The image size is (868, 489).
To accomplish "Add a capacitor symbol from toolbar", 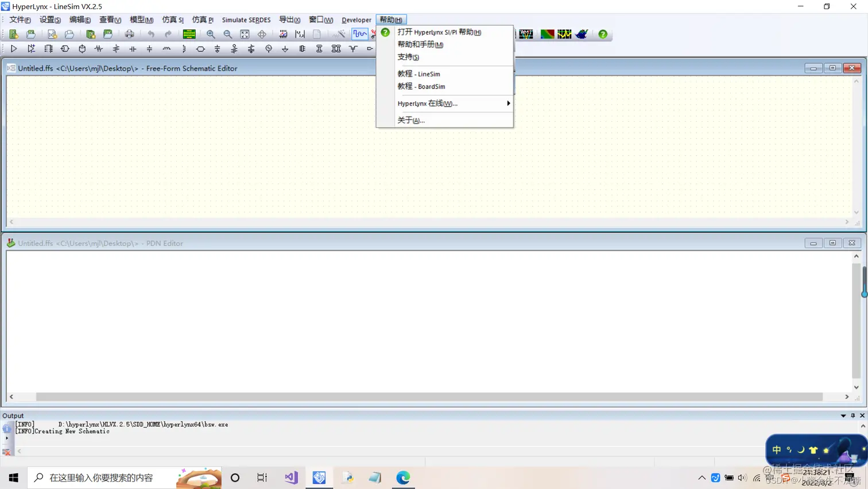I will [x=133, y=49].
